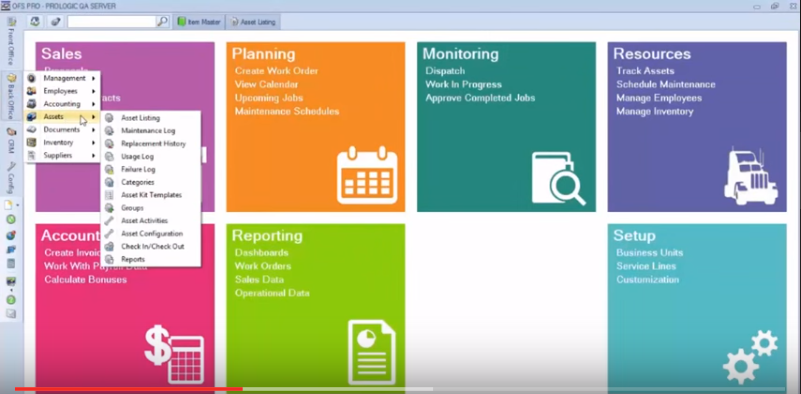Expand the Management submenu
The width and height of the screenshot is (801, 394).
point(62,78)
